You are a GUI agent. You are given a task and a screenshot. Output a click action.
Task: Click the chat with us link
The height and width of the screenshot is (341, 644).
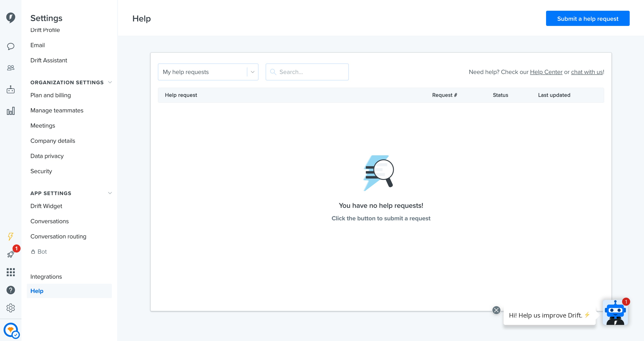pos(587,72)
